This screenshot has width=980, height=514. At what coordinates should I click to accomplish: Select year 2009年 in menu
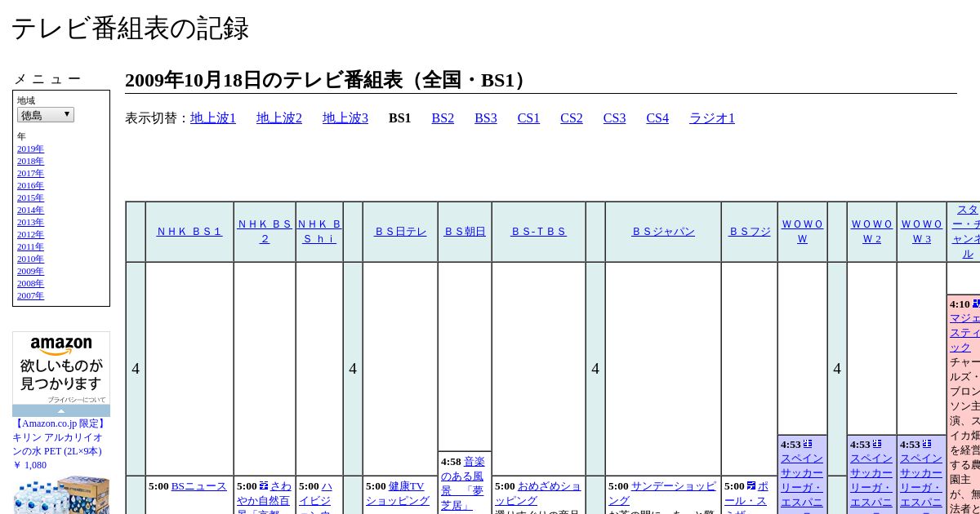[x=30, y=272]
